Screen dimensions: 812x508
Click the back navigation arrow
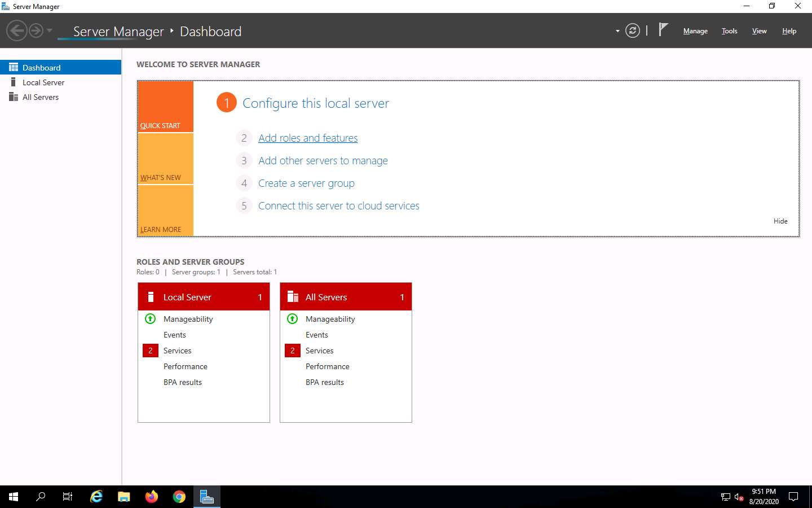[17, 30]
